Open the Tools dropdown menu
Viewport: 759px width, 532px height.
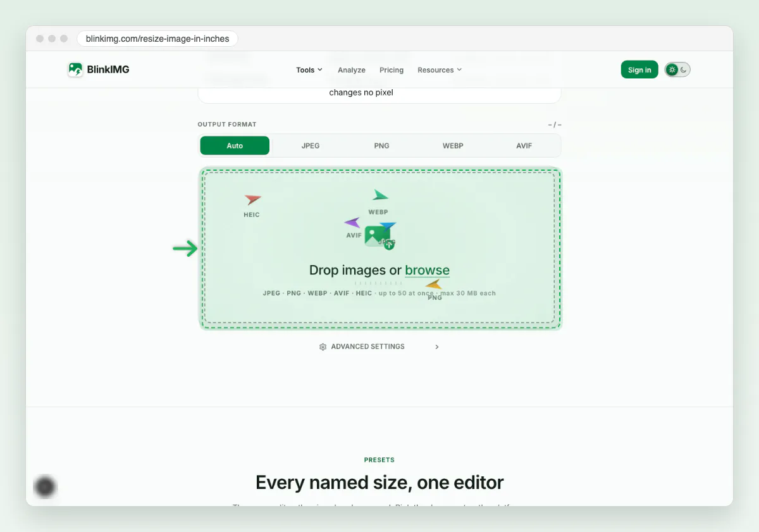[x=309, y=70]
